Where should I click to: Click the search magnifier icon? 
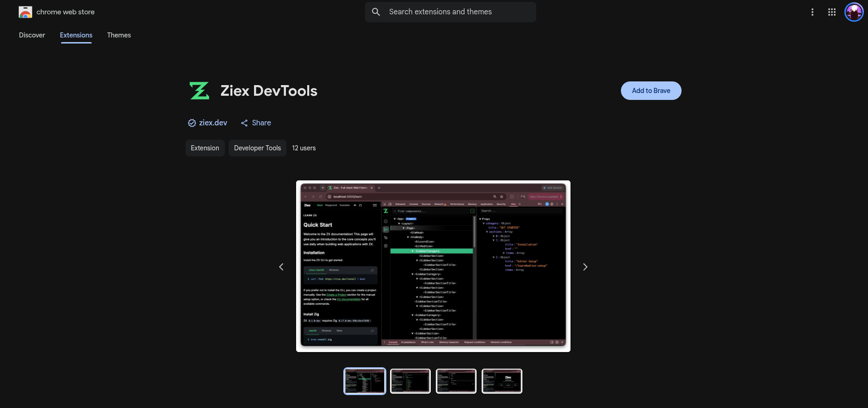pyautogui.click(x=376, y=12)
